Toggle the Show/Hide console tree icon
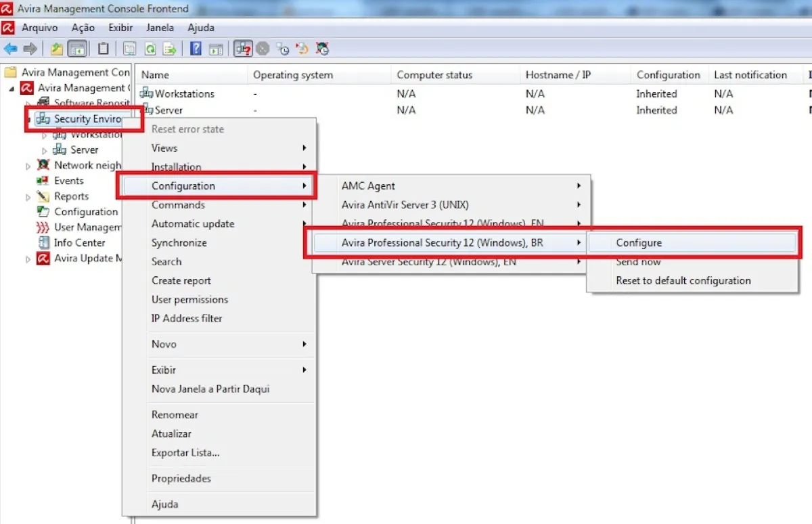The image size is (812, 524). coord(77,49)
